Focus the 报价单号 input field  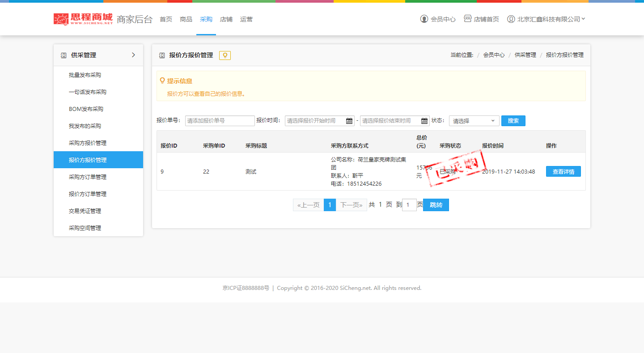[x=220, y=121]
